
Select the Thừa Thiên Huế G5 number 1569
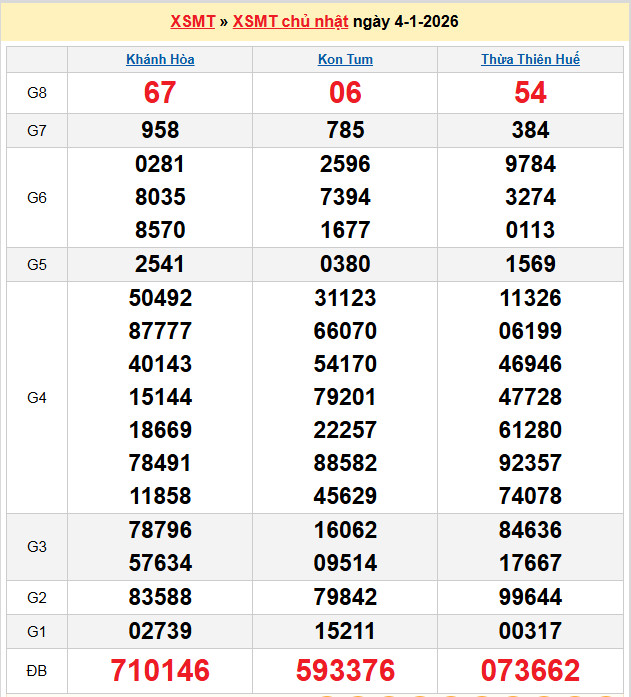[530, 265]
